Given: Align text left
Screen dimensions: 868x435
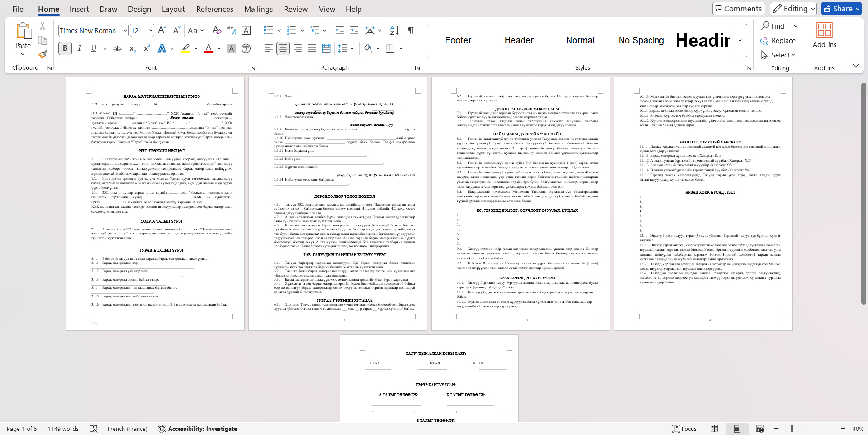Looking at the screenshot, I should (268, 48).
